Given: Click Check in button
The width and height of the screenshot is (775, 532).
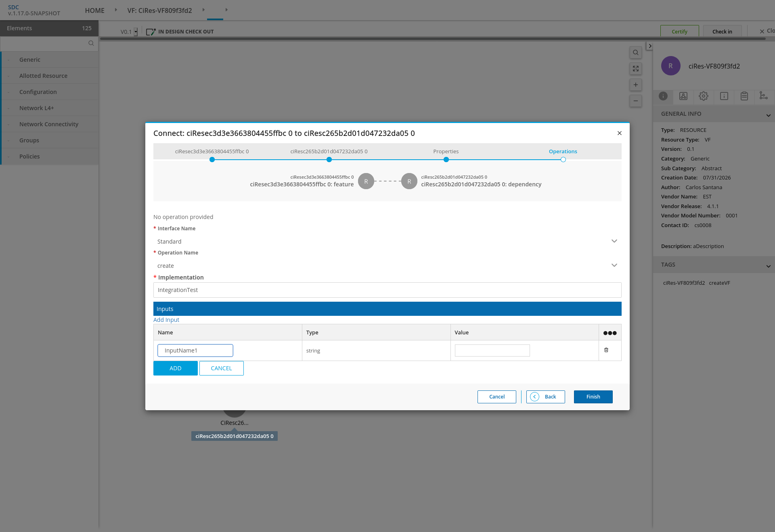Looking at the screenshot, I should click(x=722, y=31).
